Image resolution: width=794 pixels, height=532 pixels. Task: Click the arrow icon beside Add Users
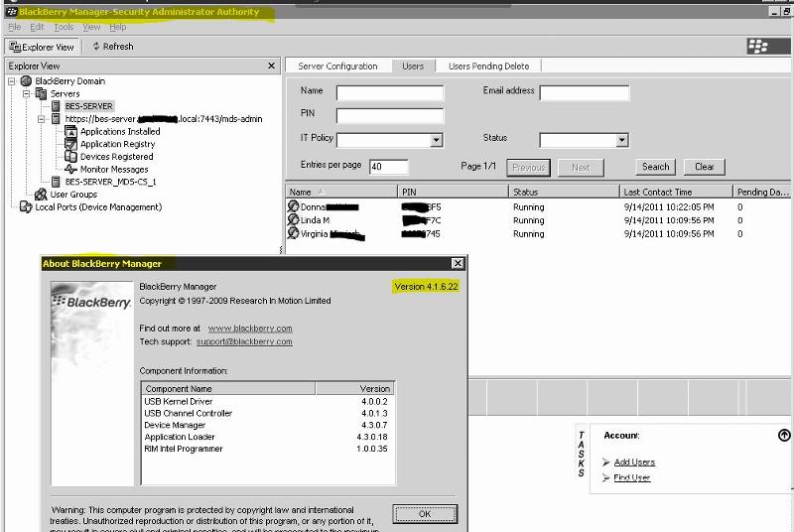[x=605, y=463]
